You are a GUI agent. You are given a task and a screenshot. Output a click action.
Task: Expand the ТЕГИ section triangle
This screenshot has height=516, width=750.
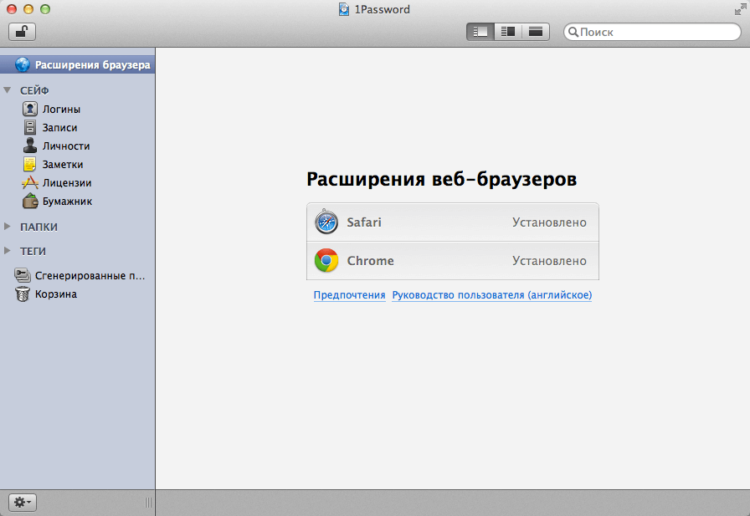(x=7, y=251)
